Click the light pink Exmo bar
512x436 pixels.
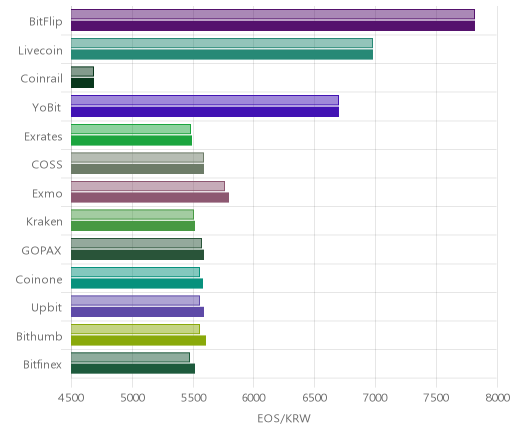pos(148,186)
